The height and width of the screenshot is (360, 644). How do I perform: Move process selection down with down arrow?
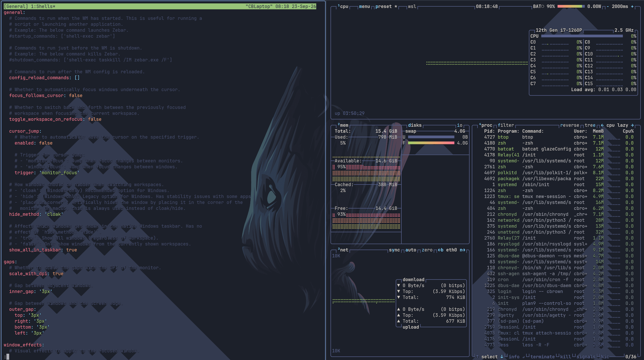pyautogui.click(x=502, y=356)
